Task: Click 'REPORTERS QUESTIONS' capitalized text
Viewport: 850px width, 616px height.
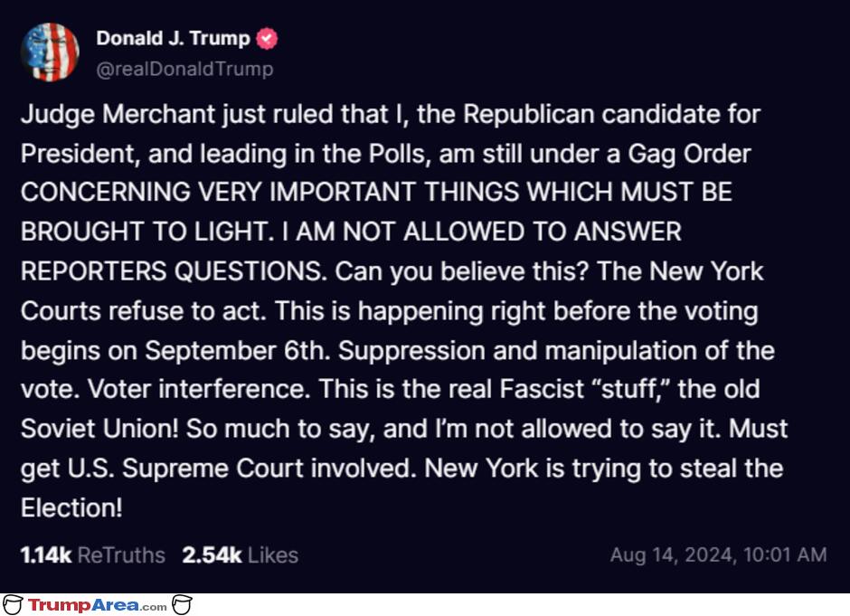Action: 174,271
